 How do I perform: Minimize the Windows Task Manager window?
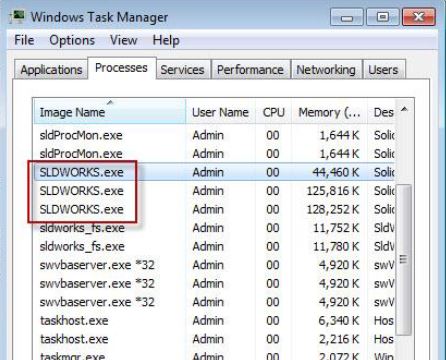347,17
